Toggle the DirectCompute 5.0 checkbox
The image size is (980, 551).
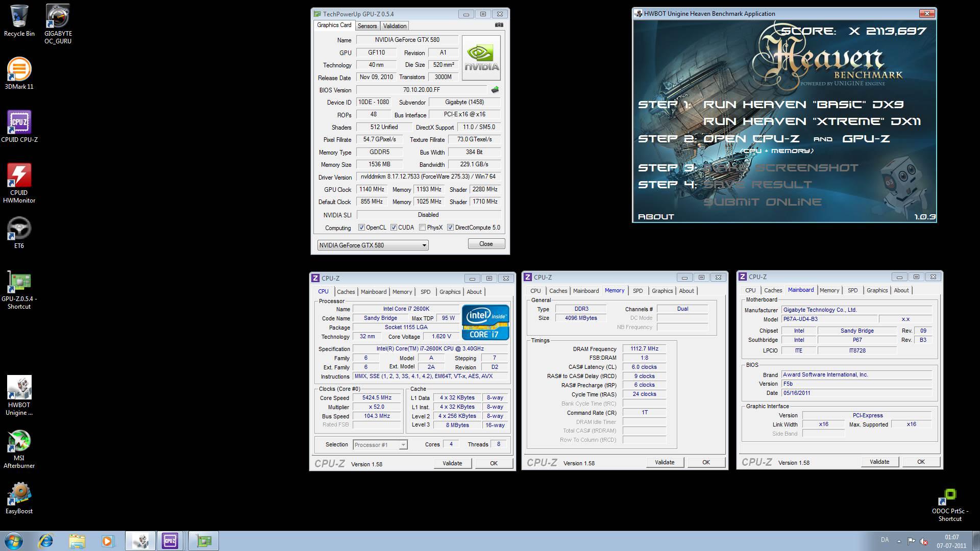tap(450, 228)
